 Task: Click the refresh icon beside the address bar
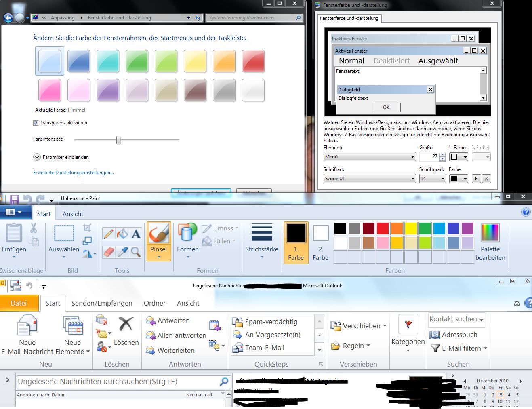(x=198, y=18)
